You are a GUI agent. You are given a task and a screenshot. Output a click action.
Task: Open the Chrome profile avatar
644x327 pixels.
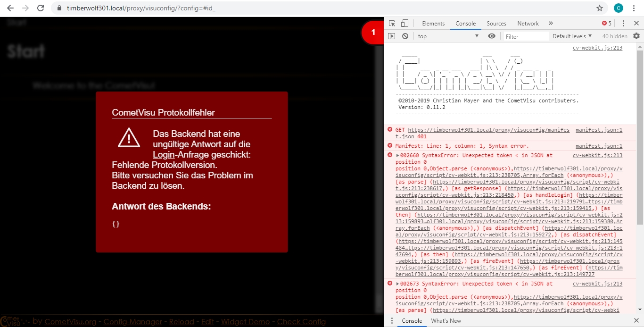point(618,8)
